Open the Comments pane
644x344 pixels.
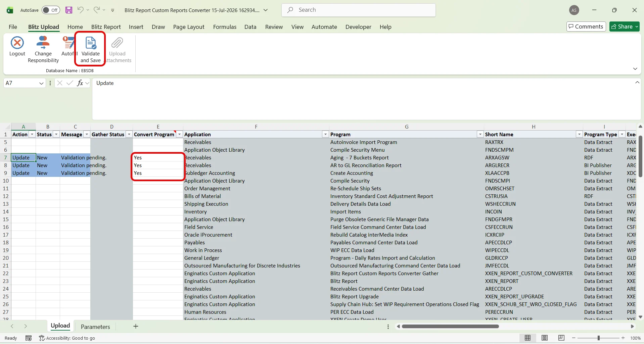pyautogui.click(x=586, y=27)
